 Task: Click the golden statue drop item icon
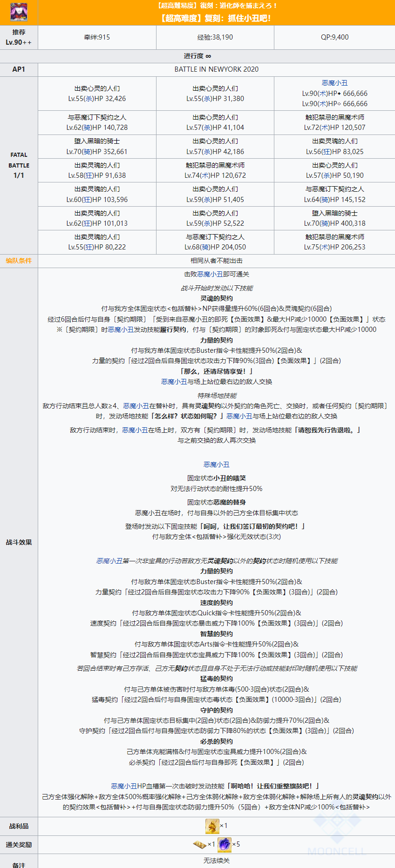click(212, 826)
